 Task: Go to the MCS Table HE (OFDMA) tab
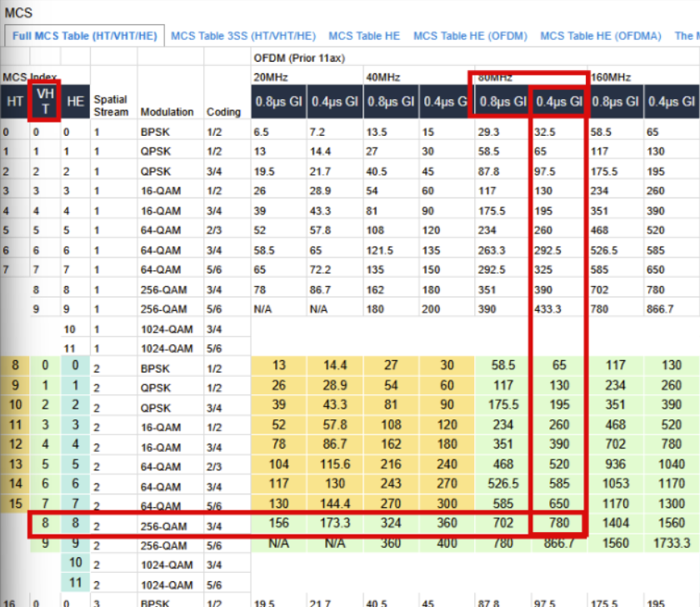click(x=600, y=36)
